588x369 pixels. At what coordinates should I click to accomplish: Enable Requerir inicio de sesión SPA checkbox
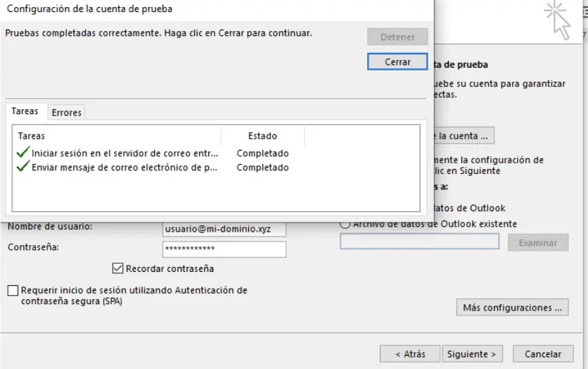(13, 290)
